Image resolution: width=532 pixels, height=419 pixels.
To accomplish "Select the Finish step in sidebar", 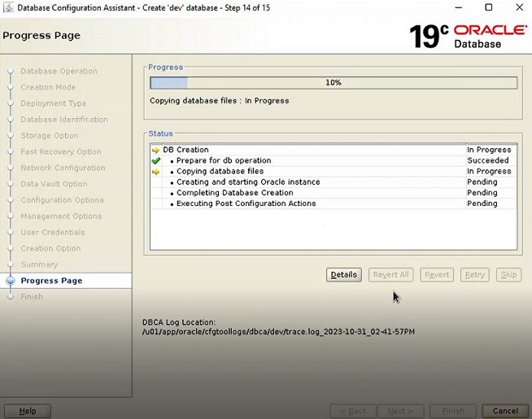I will (x=32, y=297).
